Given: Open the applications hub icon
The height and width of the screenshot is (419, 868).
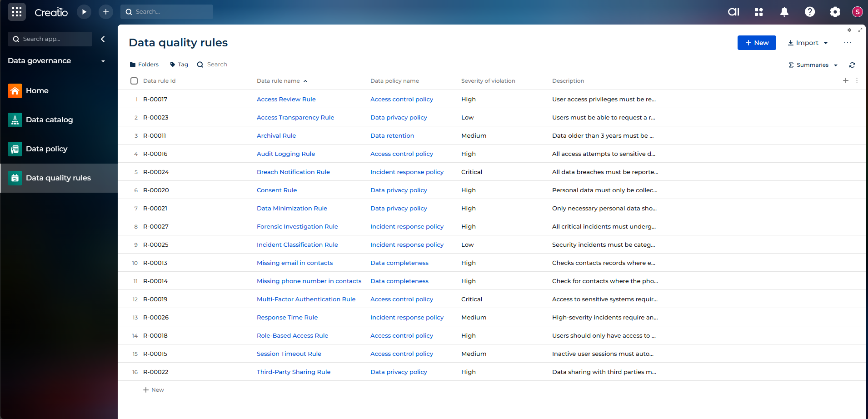Looking at the screenshot, I should (x=759, y=12).
